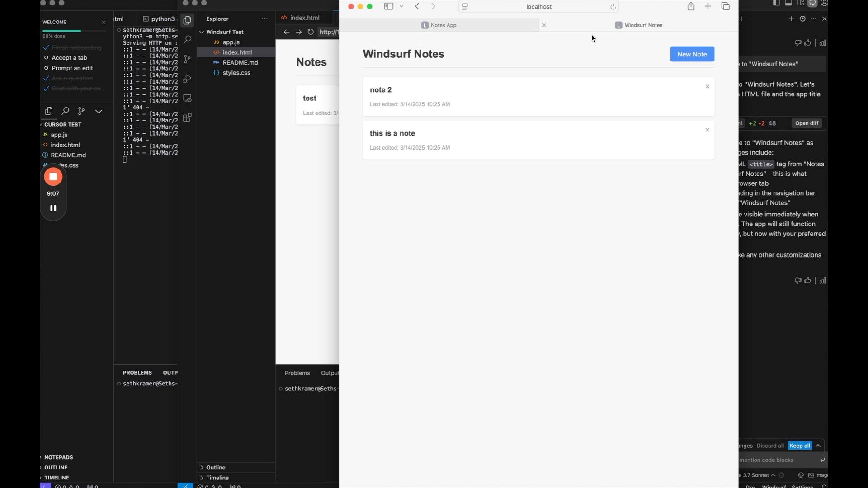The height and width of the screenshot is (488, 868).
Task: Click the onboarding progress bar
Action: pyautogui.click(x=75, y=31)
